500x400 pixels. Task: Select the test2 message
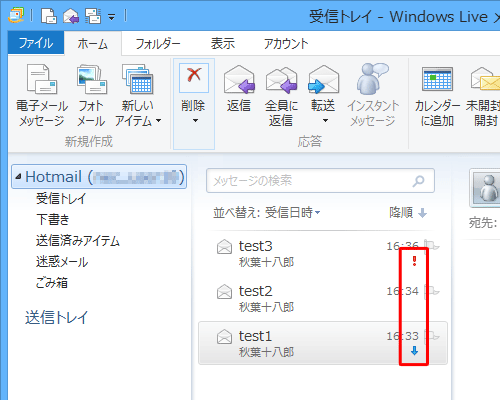[323, 299]
